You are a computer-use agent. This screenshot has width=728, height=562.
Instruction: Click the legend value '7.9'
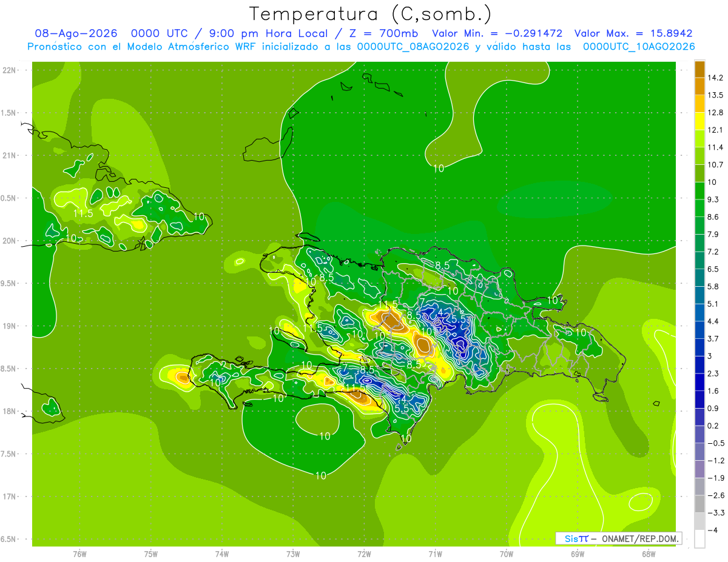coord(713,235)
